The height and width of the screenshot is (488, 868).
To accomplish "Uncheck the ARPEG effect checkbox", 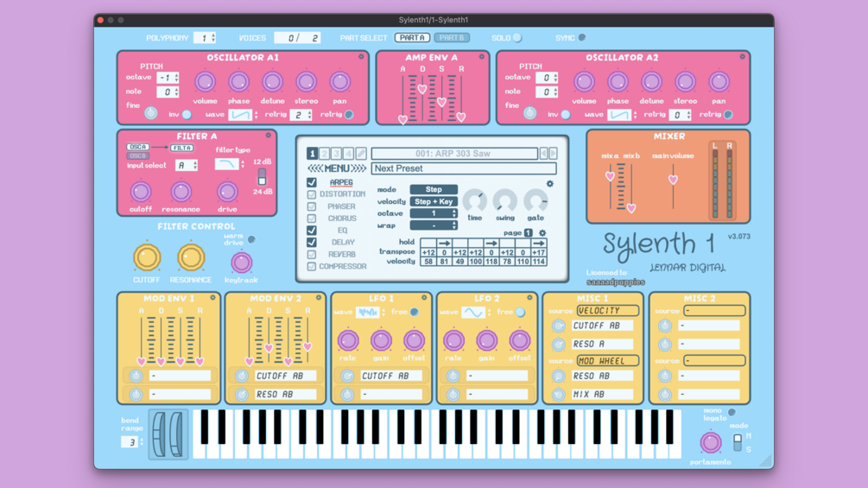I will tap(312, 182).
